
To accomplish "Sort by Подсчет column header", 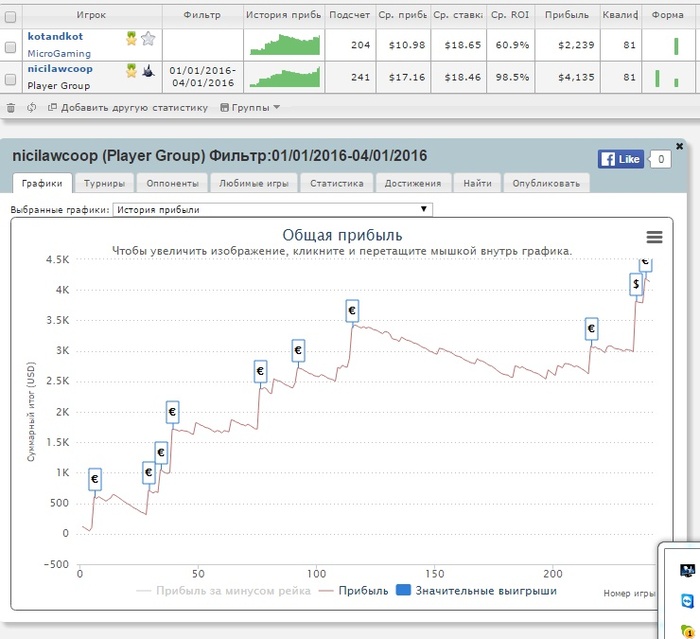I will pyautogui.click(x=350, y=15).
